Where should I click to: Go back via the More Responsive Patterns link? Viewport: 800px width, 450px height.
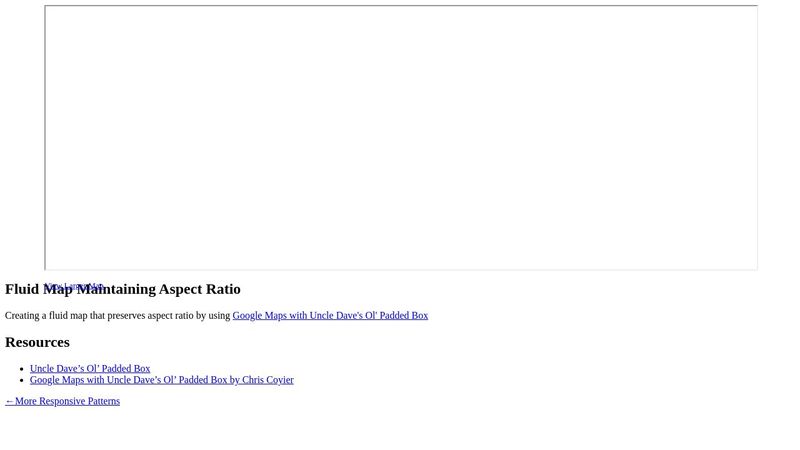point(67,401)
